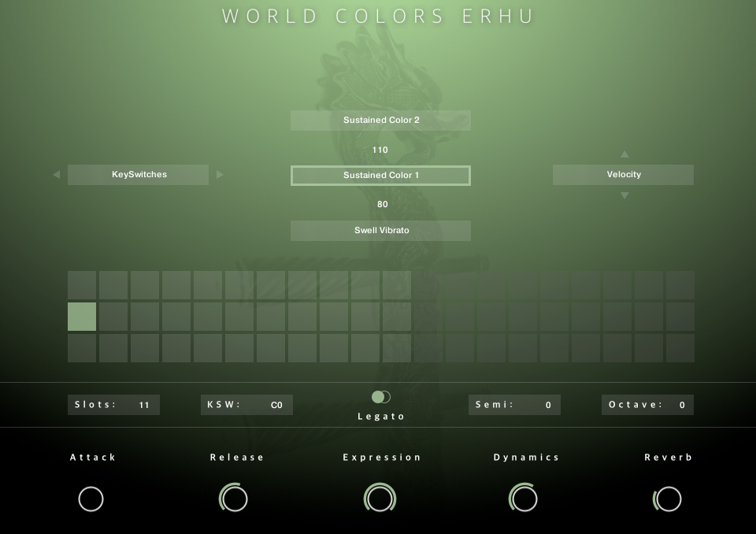The height and width of the screenshot is (534, 756).
Task: Click the Expression knob
Action: (x=380, y=499)
